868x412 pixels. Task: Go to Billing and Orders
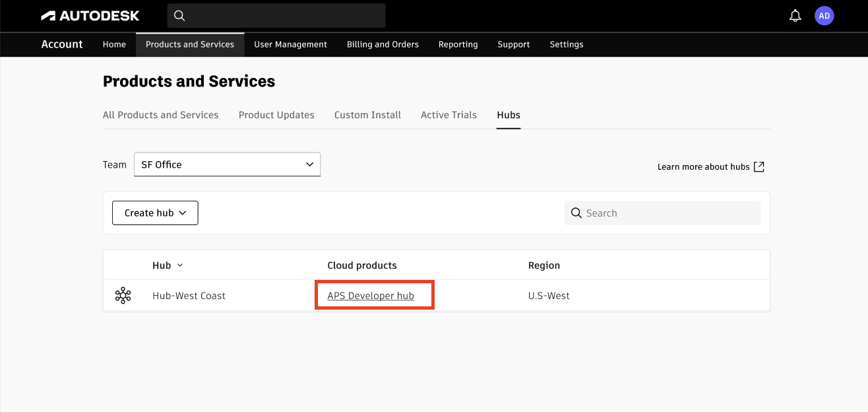(x=383, y=44)
